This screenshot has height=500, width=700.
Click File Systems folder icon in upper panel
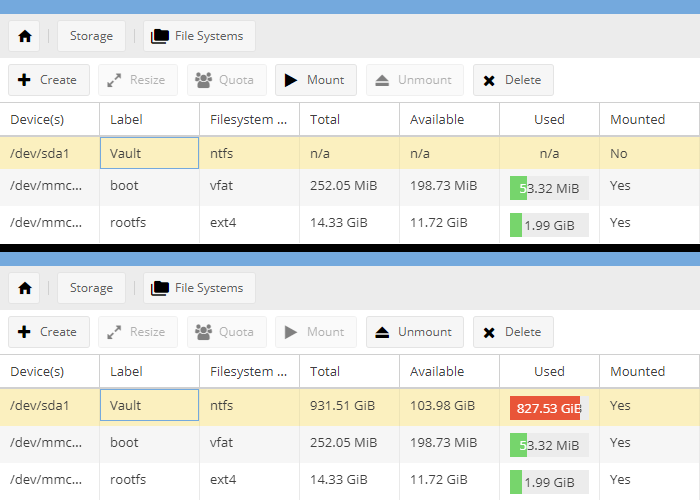pyautogui.click(x=160, y=36)
